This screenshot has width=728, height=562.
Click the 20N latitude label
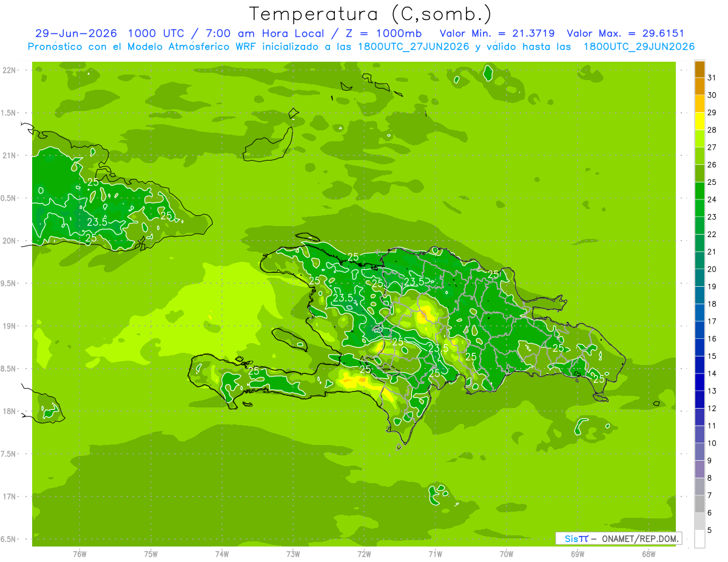click(x=9, y=241)
